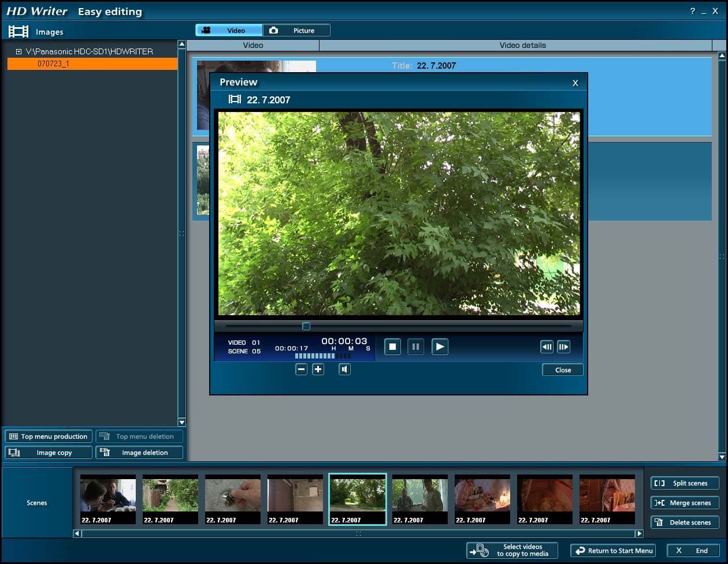Play the preview video

click(440, 346)
